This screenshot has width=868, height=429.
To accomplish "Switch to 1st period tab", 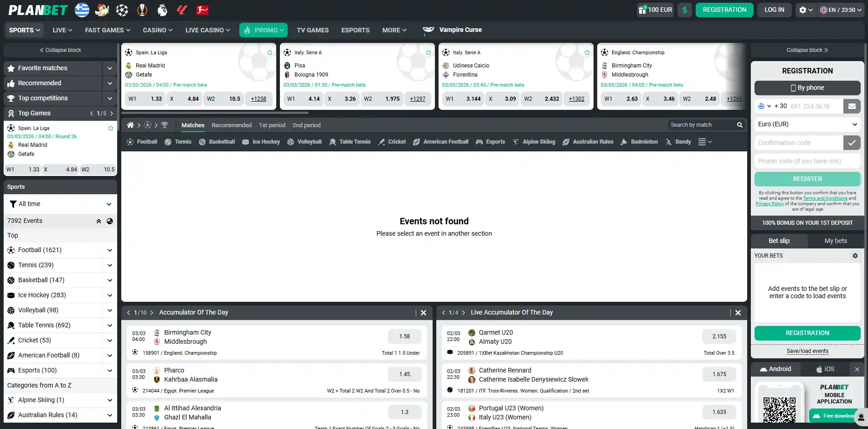I will point(272,125).
